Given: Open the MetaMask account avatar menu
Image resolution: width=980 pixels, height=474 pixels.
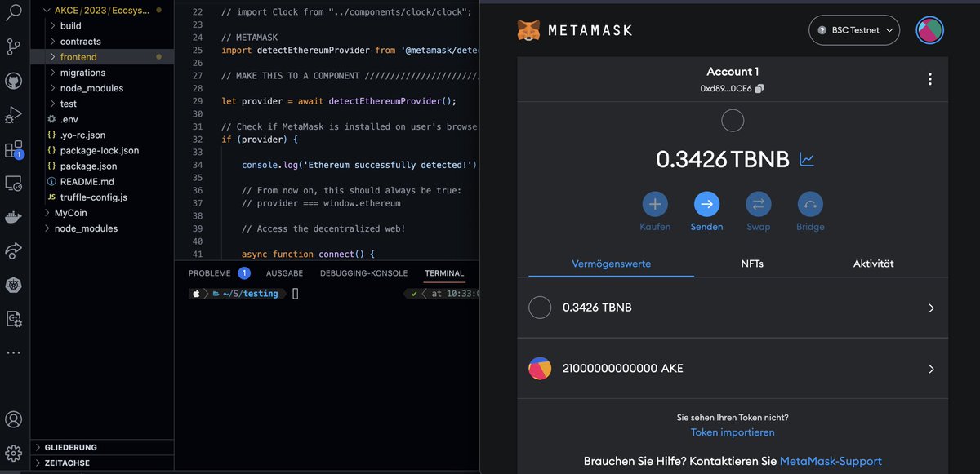Looking at the screenshot, I should [x=929, y=30].
